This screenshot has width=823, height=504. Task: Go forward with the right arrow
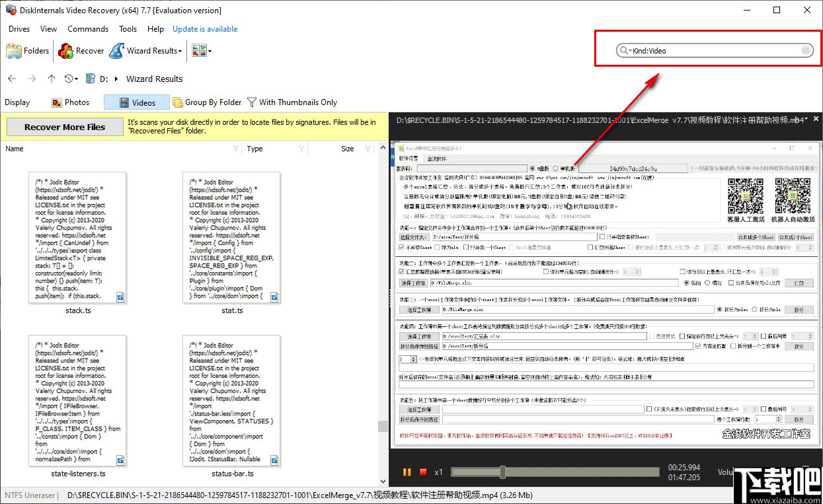32,79
